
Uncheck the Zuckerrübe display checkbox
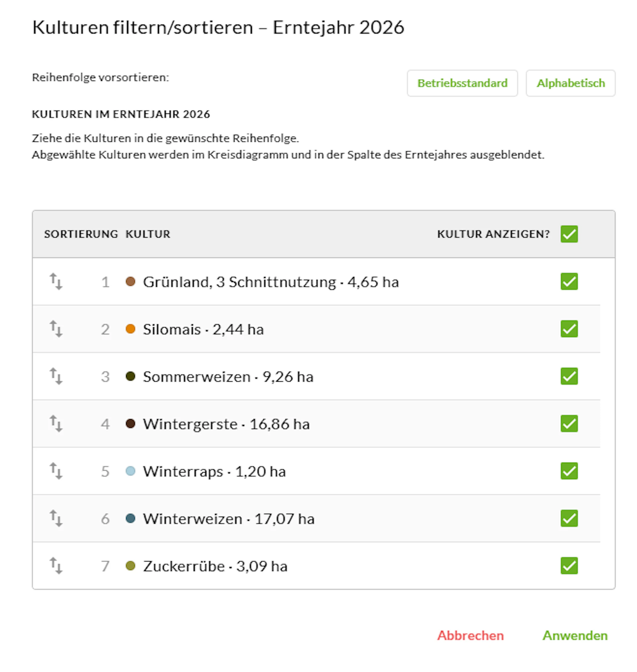(x=569, y=566)
